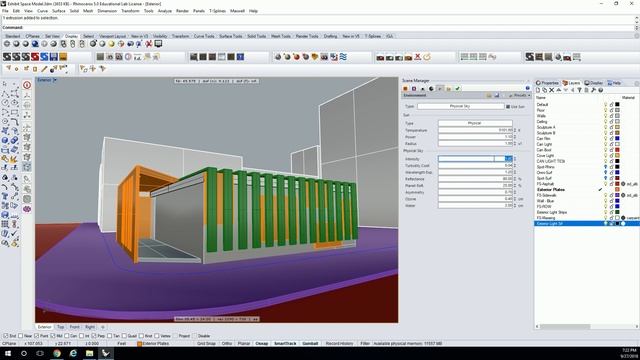The image size is (640, 360).
Task: Enable the Near osnap checkbox
Action: 20,336
